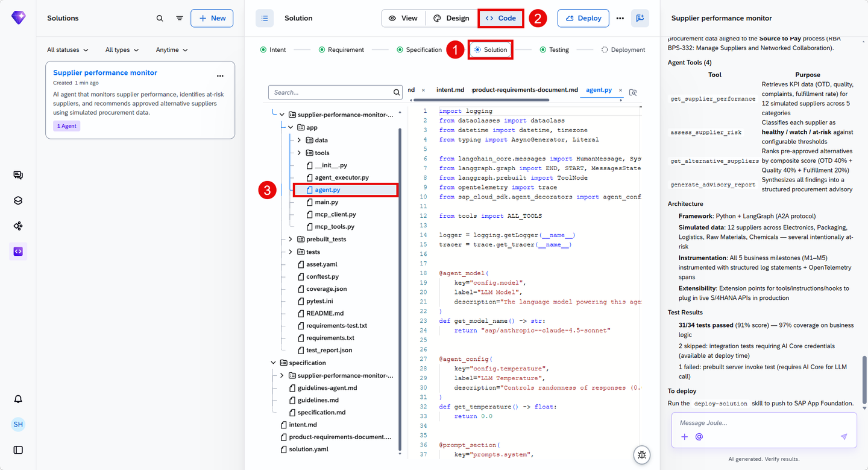Click the SH user avatar
868x470 pixels.
click(18, 424)
